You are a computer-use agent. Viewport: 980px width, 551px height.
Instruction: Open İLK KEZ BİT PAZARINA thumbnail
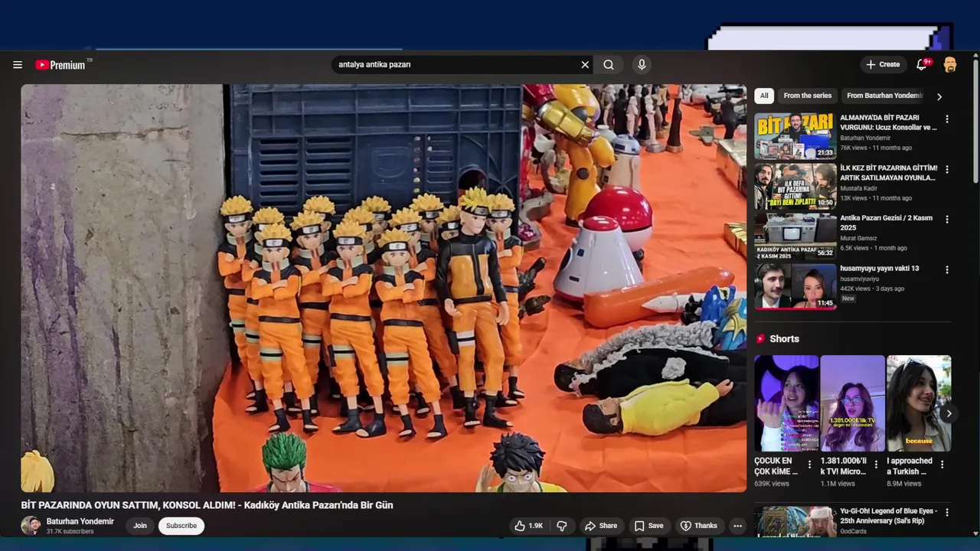click(795, 187)
